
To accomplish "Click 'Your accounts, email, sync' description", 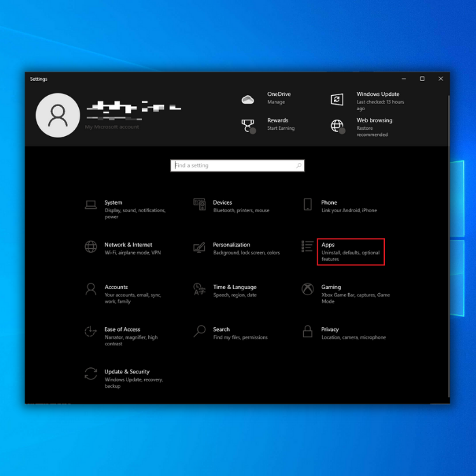I will coord(133,298).
